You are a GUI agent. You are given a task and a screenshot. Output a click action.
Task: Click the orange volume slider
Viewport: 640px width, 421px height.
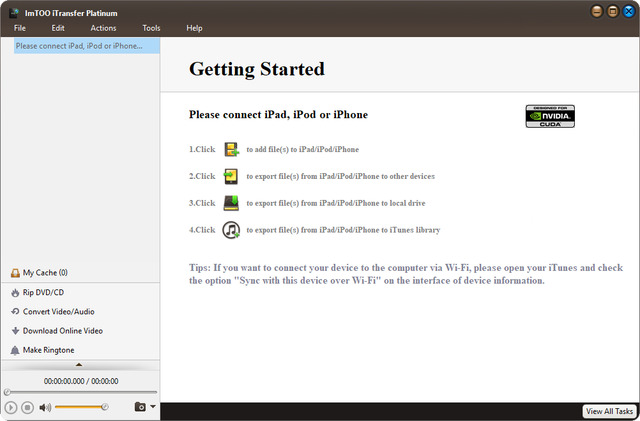[80, 407]
